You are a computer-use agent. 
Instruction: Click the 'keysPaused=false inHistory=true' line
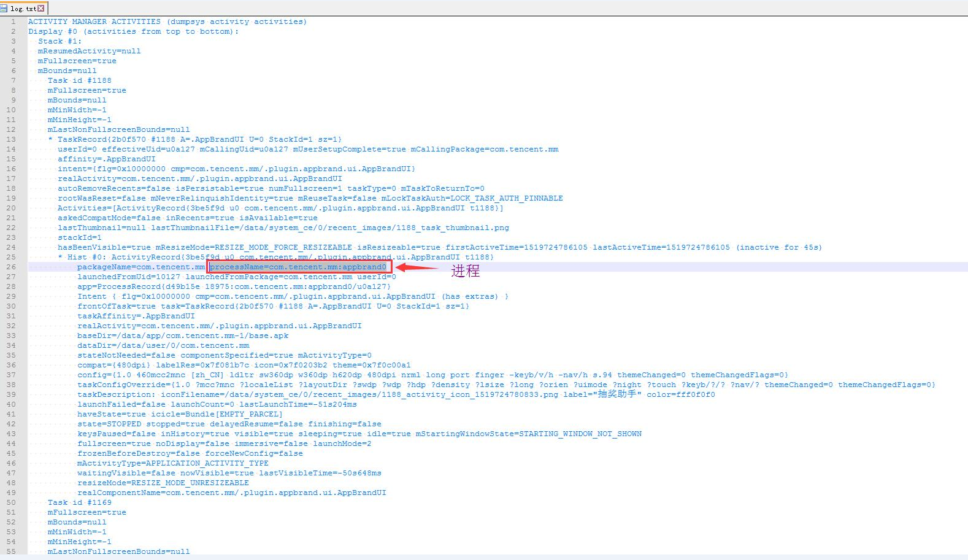[359, 434]
